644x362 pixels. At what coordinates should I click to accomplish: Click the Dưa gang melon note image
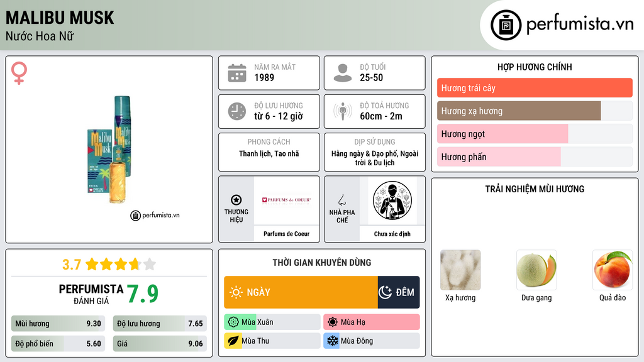[536, 270]
